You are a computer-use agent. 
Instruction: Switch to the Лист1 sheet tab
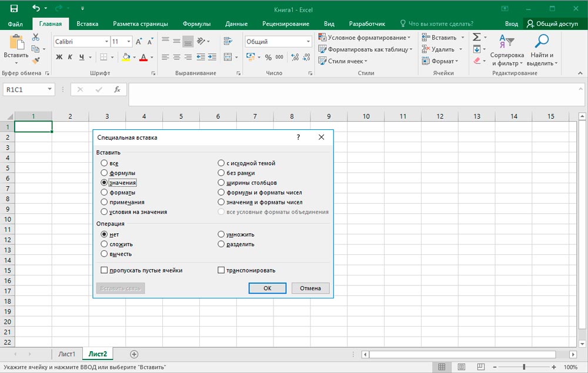pyautogui.click(x=66, y=354)
